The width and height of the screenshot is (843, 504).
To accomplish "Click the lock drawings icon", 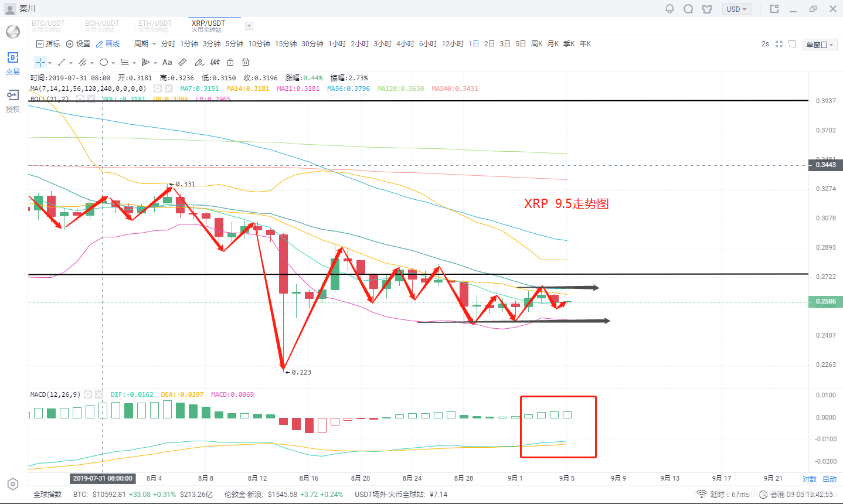I will click(230, 62).
